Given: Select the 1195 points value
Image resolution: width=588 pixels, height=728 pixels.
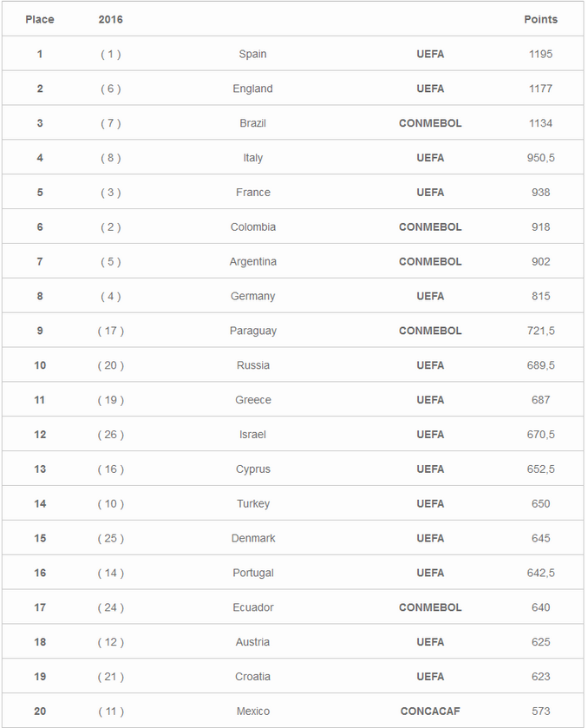Looking at the screenshot, I should (540, 54).
